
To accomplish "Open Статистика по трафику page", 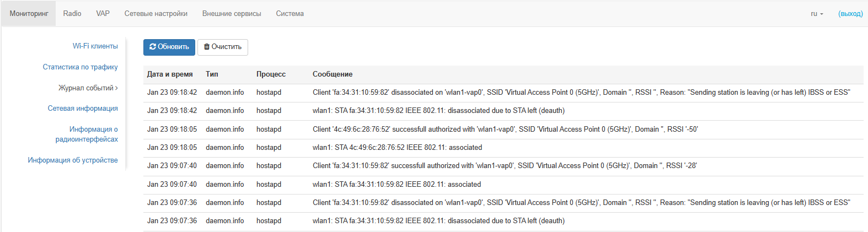I will coord(81,67).
